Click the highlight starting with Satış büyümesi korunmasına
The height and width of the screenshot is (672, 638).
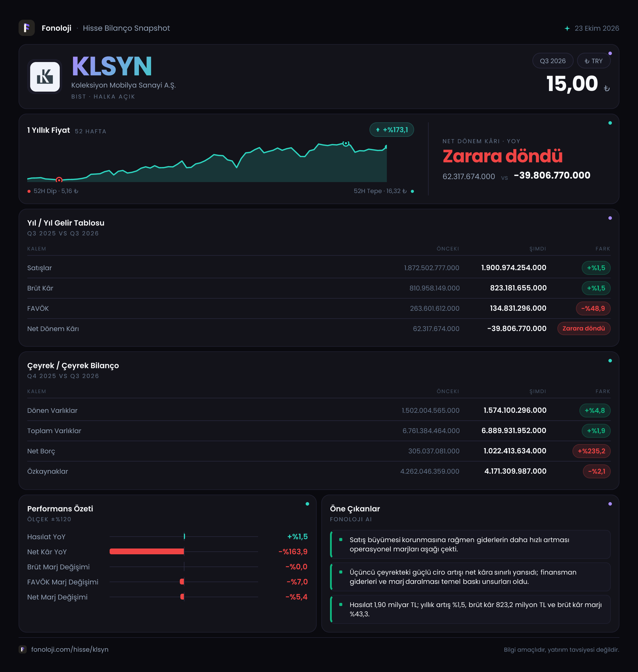point(470,544)
